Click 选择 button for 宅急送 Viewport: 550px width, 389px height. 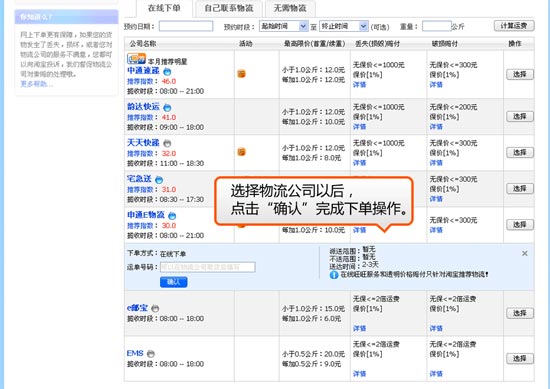(x=519, y=189)
